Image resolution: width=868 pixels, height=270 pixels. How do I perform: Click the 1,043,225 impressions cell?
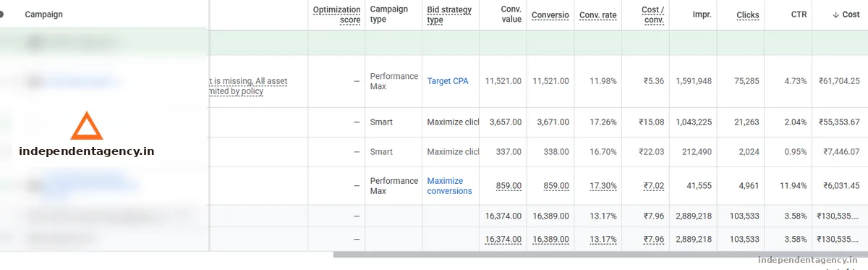pos(694,122)
